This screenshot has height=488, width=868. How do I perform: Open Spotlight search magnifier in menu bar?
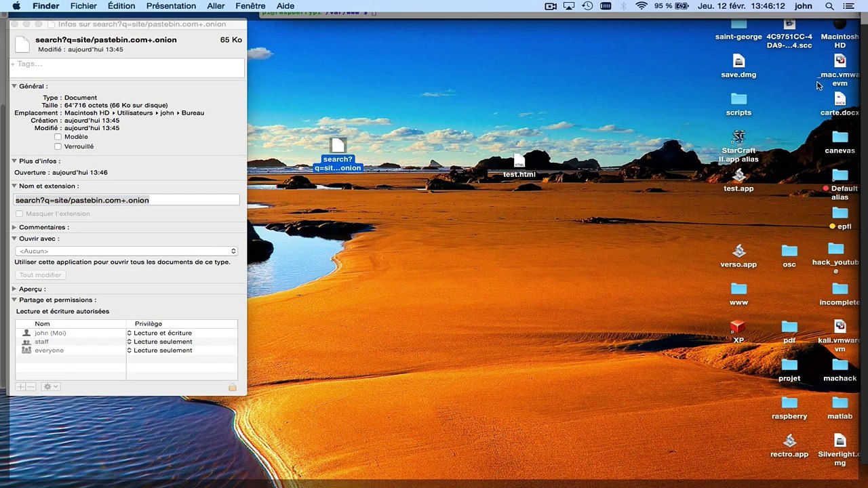tap(829, 6)
